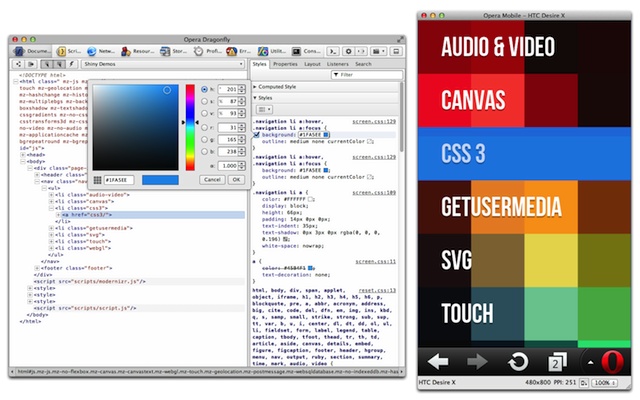Tap the back arrow in Opera Mobile
The height and width of the screenshot is (400, 640).
(438, 362)
